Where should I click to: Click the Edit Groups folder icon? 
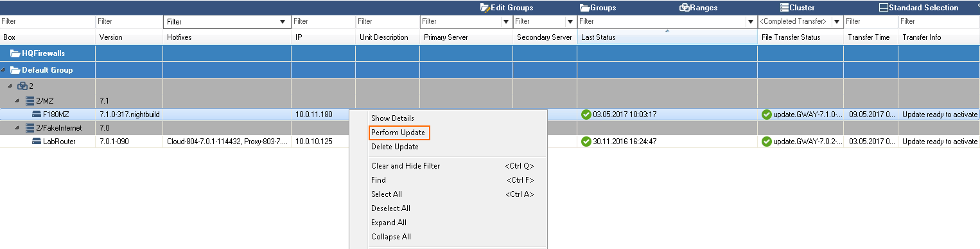[485, 8]
